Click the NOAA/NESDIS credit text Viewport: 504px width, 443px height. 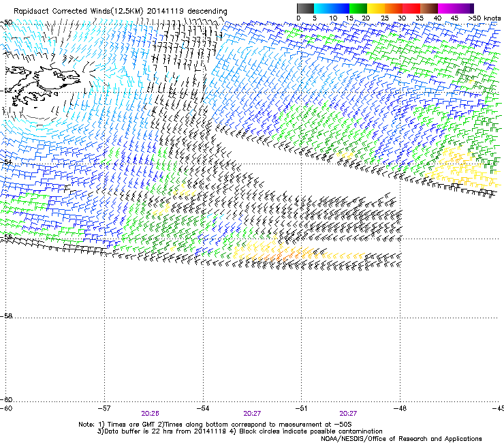(x=401, y=439)
